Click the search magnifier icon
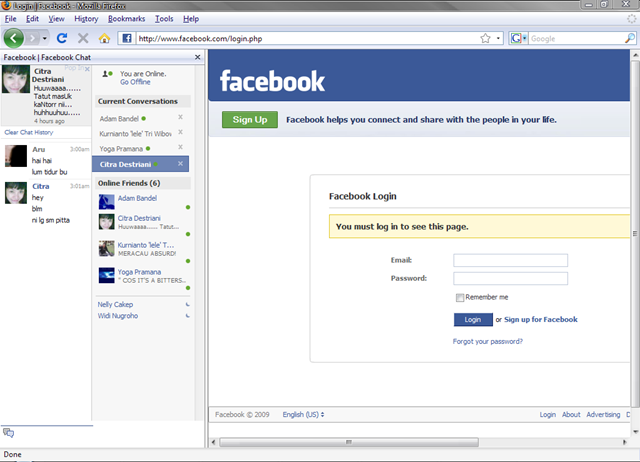The height and width of the screenshot is (462, 640). click(630, 38)
